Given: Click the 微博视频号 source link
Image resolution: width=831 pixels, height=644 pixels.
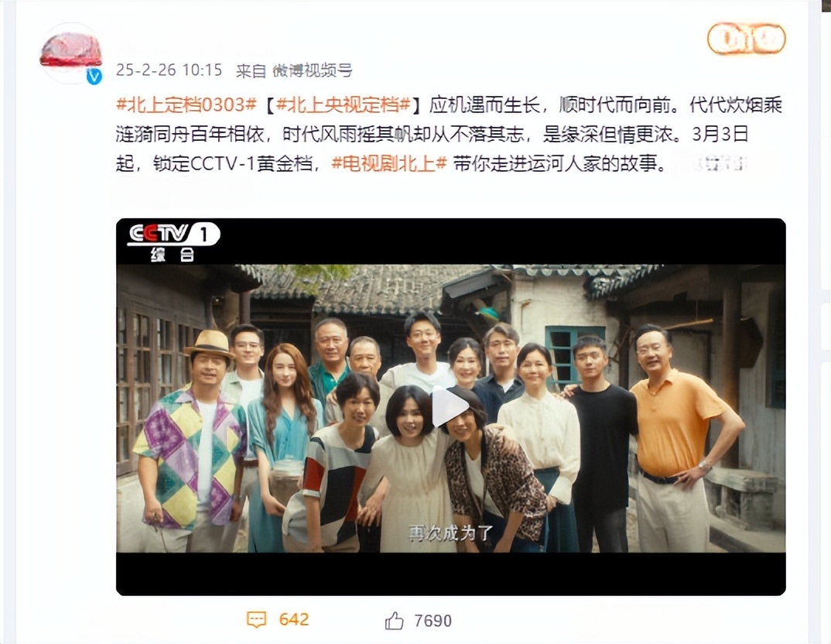Looking at the screenshot, I should 313,70.
